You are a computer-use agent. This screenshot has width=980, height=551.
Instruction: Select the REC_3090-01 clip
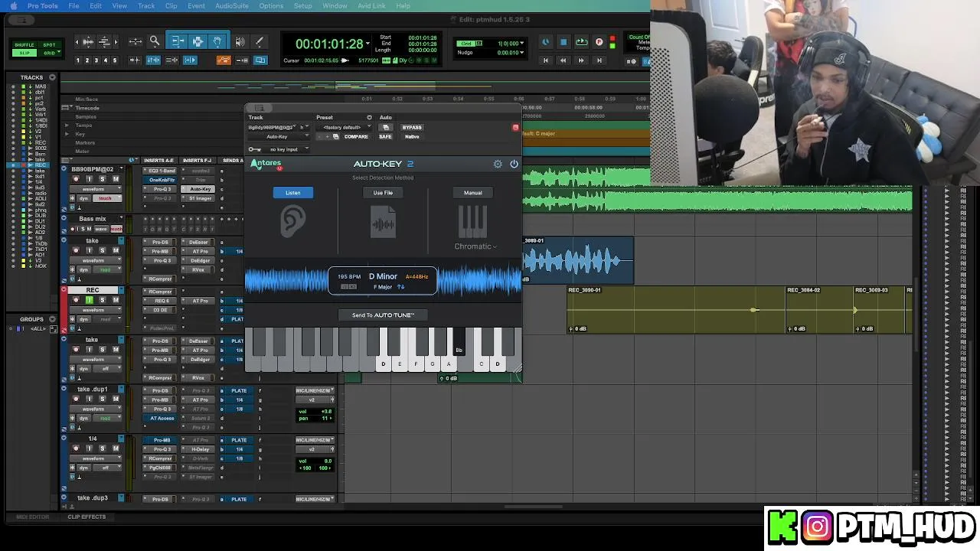coord(676,310)
